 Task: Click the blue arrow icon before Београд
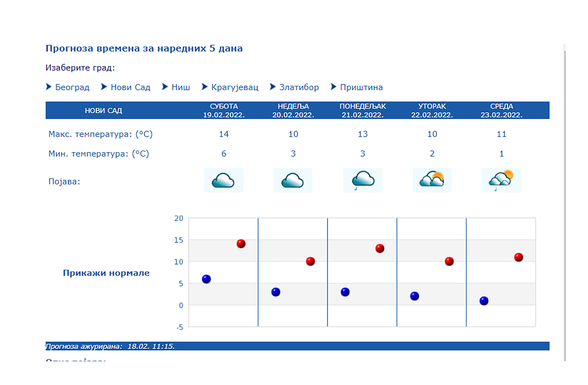pos(48,87)
